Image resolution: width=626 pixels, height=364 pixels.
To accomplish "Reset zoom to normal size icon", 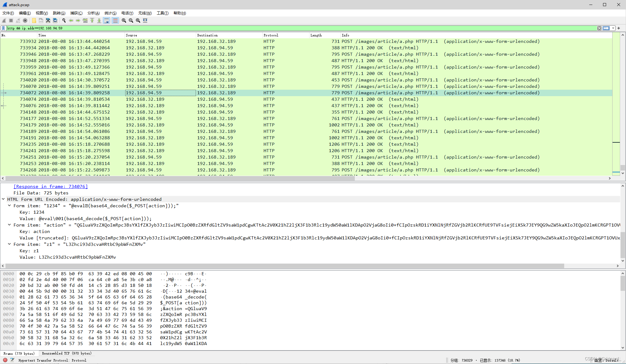I will click(138, 21).
